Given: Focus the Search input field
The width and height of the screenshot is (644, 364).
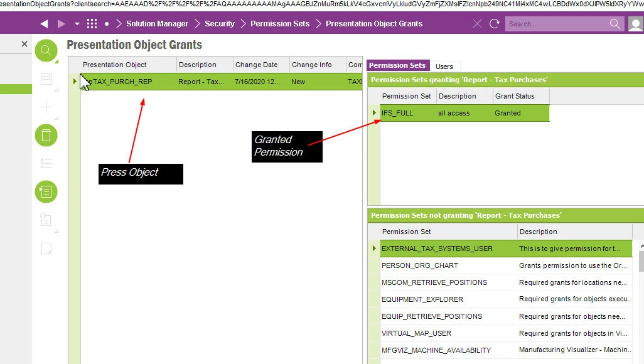Looking at the screenshot, I should pyautogui.click(x=558, y=24).
